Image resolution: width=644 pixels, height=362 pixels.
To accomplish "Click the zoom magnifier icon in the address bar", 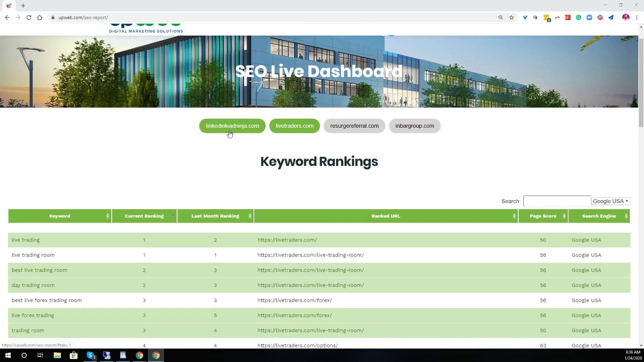I will [501, 17].
